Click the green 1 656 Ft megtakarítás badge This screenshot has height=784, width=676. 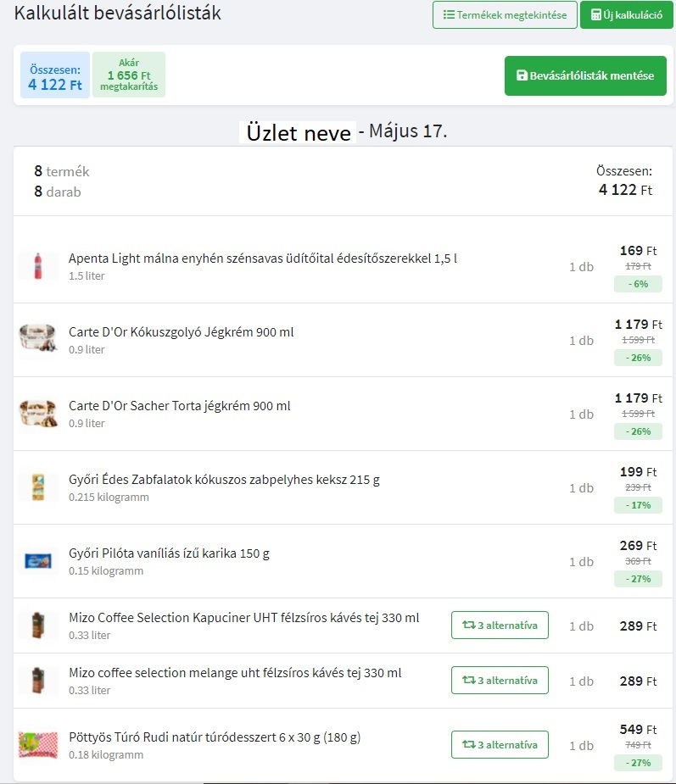tap(129, 75)
